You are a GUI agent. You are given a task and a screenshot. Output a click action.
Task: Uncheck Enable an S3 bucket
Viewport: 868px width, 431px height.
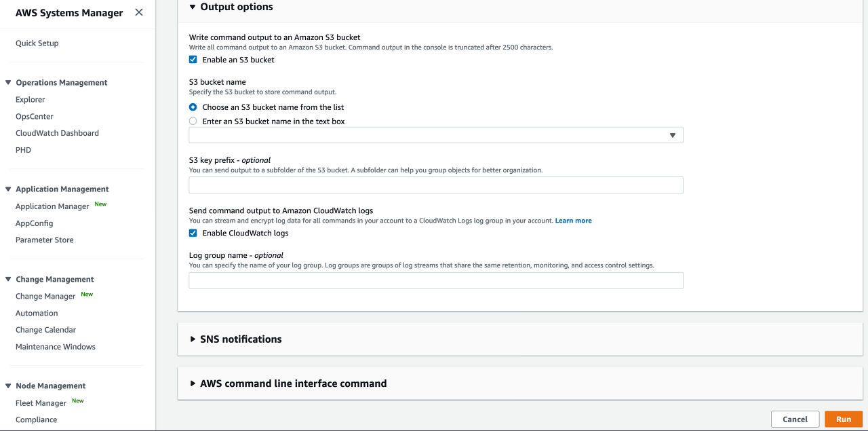click(193, 60)
